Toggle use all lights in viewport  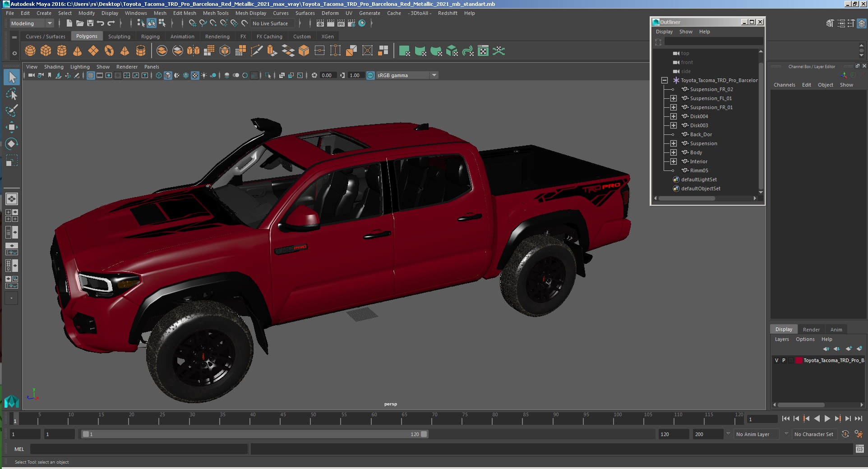204,75
